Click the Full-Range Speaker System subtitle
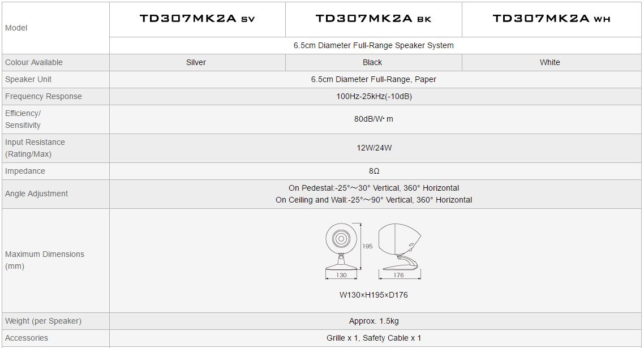The width and height of the screenshot is (644, 348). (373, 45)
